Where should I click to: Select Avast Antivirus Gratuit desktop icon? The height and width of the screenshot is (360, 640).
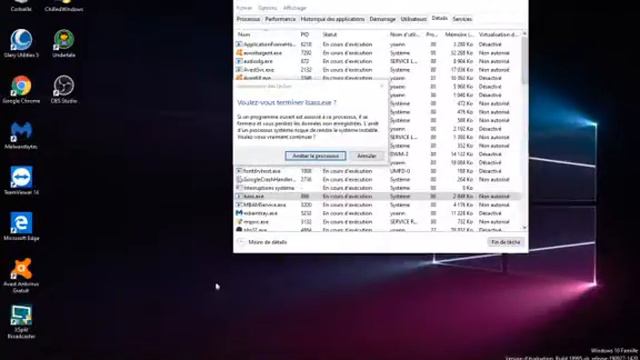coord(21,275)
